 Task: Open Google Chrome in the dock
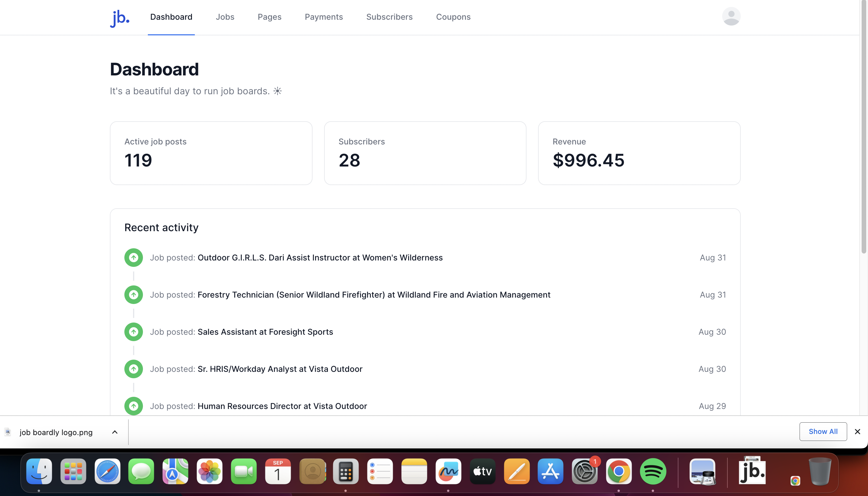(x=619, y=471)
